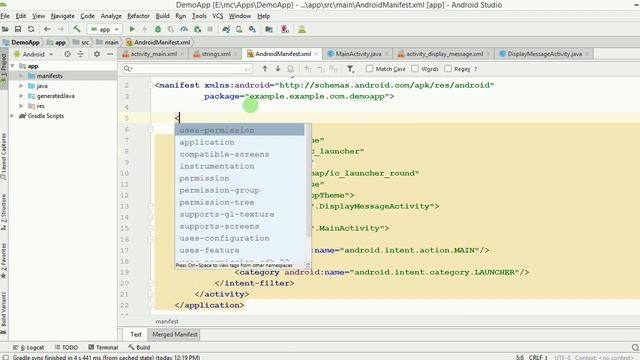This screenshot has height=360, width=640.
Task: Switch to DisplayMessageActivity.java tab
Action: coord(544,54)
